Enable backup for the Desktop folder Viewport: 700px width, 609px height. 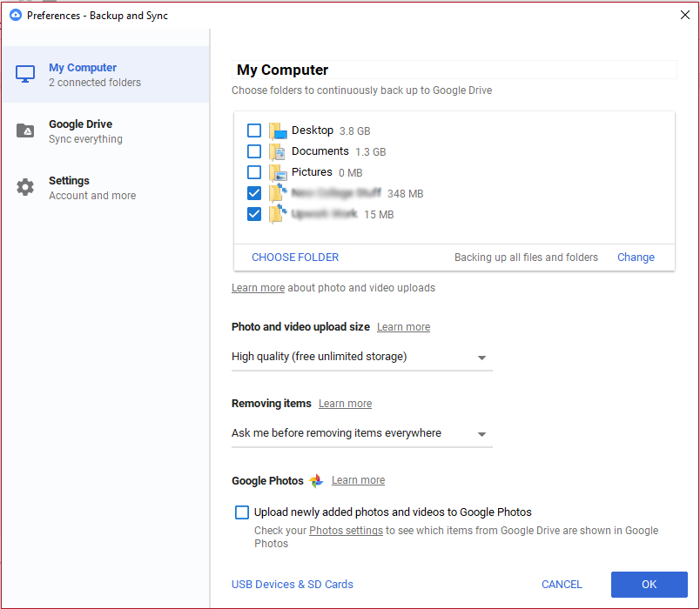click(253, 130)
